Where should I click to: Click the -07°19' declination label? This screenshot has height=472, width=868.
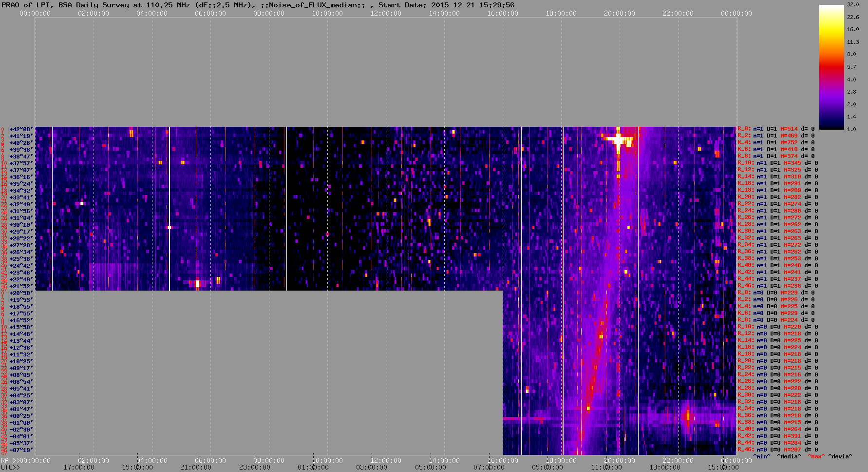[x=21, y=450]
